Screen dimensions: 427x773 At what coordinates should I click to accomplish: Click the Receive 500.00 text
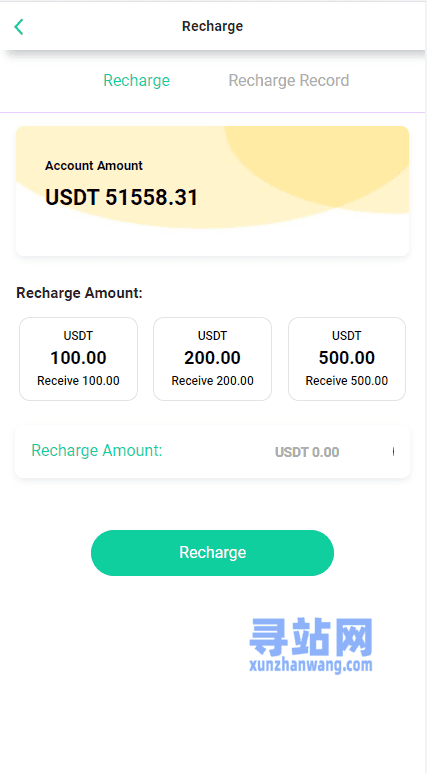coord(347,381)
